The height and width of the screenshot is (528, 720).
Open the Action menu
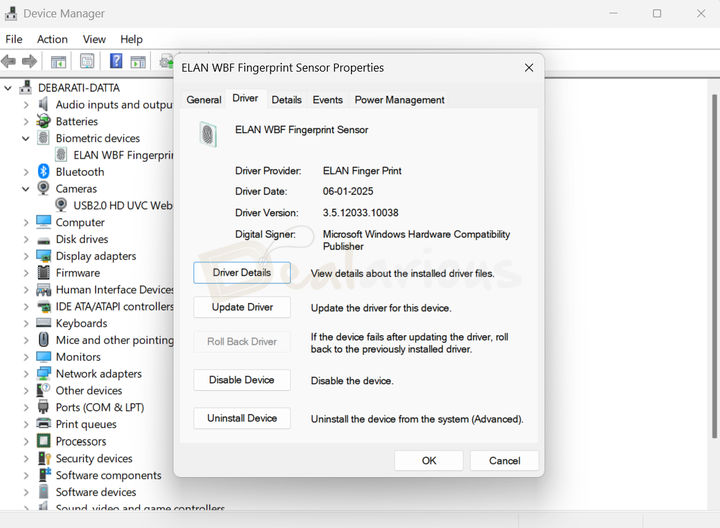tap(52, 39)
